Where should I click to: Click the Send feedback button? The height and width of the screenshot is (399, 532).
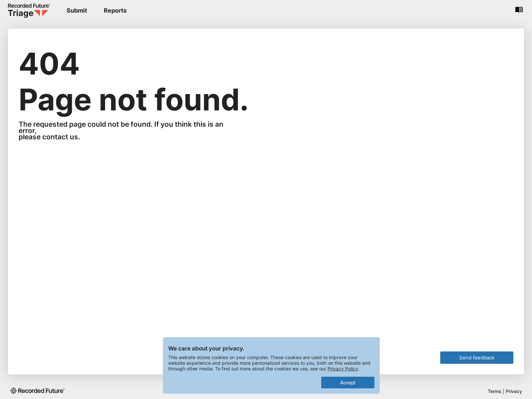[x=477, y=357]
